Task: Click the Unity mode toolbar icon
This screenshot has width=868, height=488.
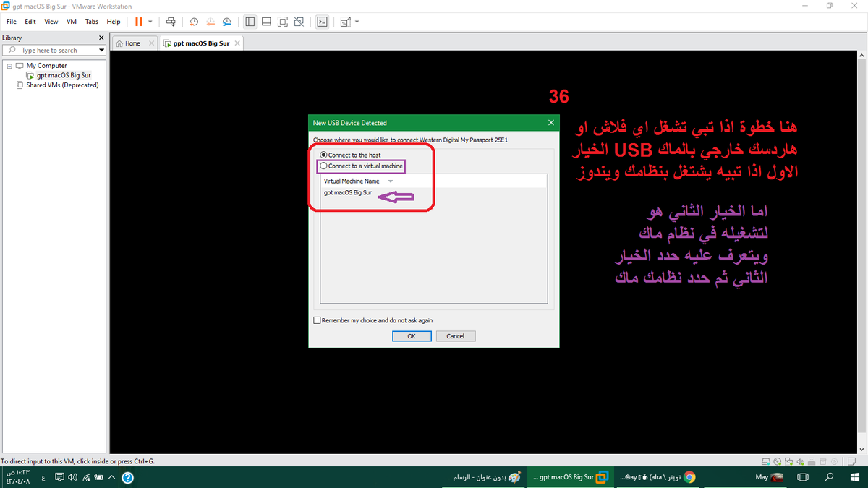Action: pyautogui.click(x=299, y=22)
